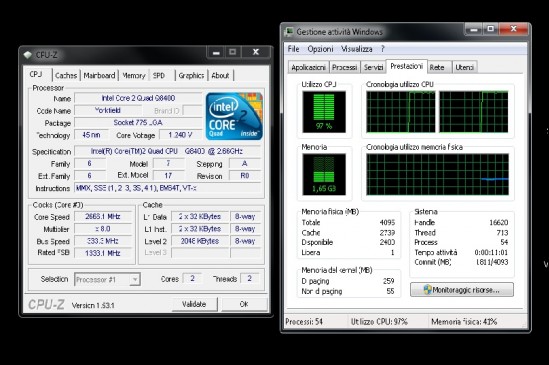This screenshot has height=365, width=549.
Task: Close the CPU-Z window
Action: click(256, 52)
